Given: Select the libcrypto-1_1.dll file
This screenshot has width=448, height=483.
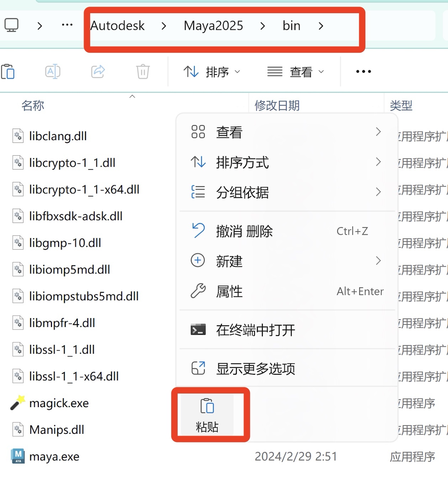Looking at the screenshot, I should click(72, 163).
